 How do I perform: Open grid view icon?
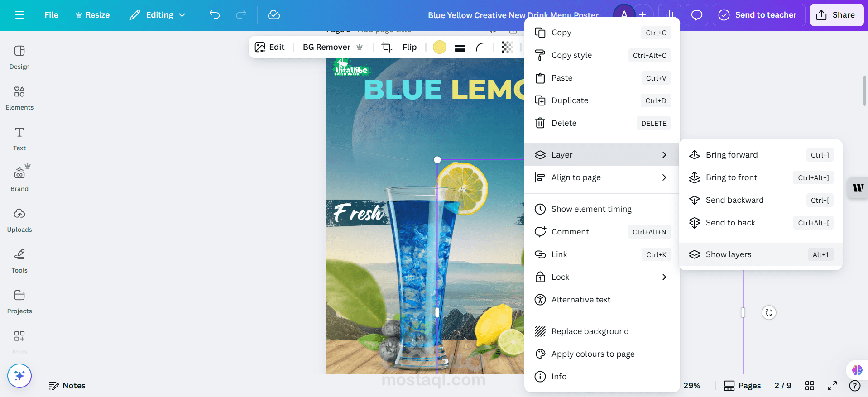click(x=810, y=386)
